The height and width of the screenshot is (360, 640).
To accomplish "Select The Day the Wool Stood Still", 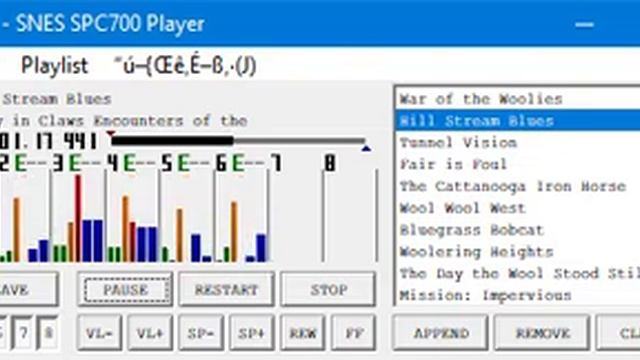I will [518, 273].
